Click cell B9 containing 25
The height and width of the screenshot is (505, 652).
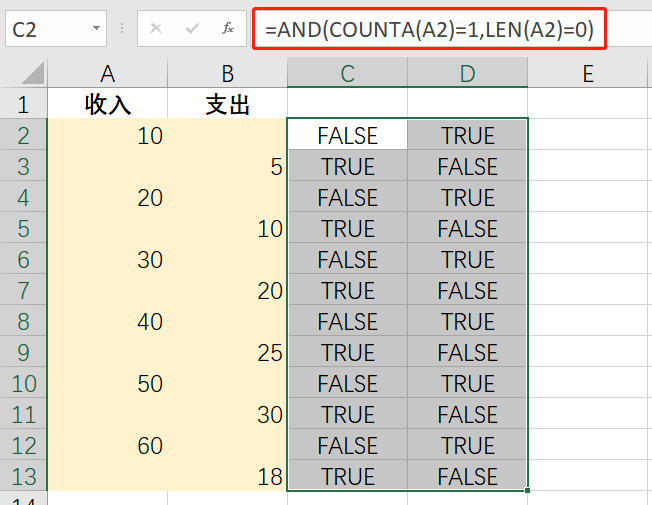pos(227,352)
